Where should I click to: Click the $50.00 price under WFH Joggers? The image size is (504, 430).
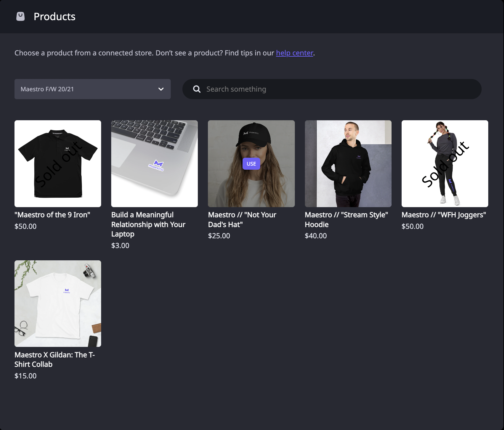coord(413,226)
